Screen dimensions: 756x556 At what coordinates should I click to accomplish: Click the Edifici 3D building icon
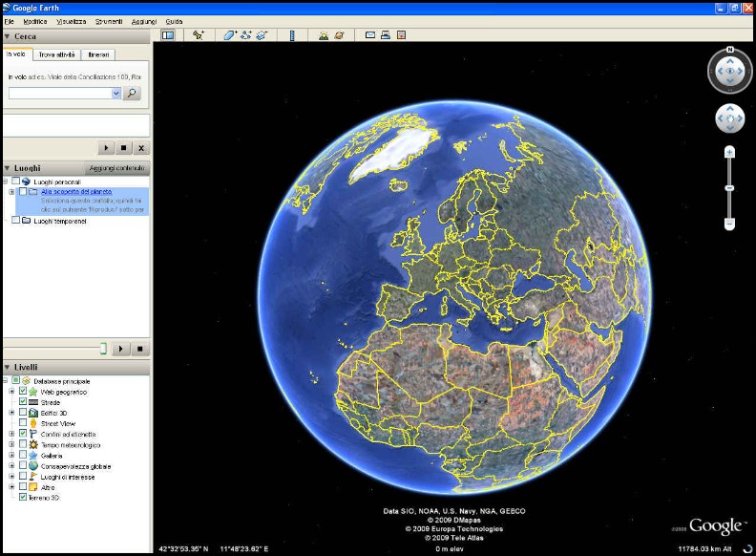tap(32, 413)
